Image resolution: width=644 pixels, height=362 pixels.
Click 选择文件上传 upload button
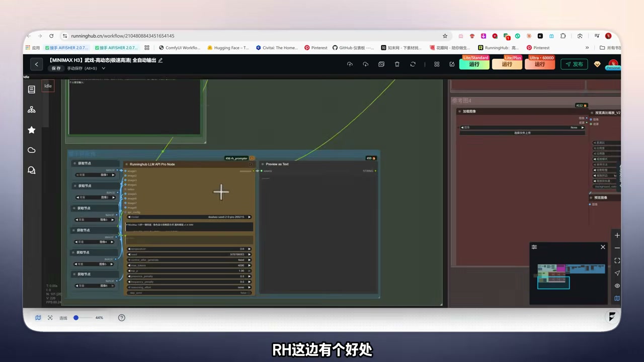(x=522, y=133)
